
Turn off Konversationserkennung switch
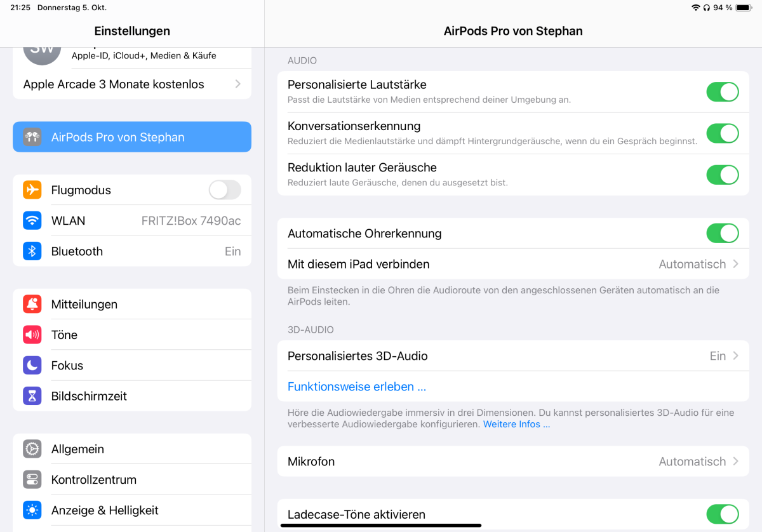pyautogui.click(x=723, y=133)
